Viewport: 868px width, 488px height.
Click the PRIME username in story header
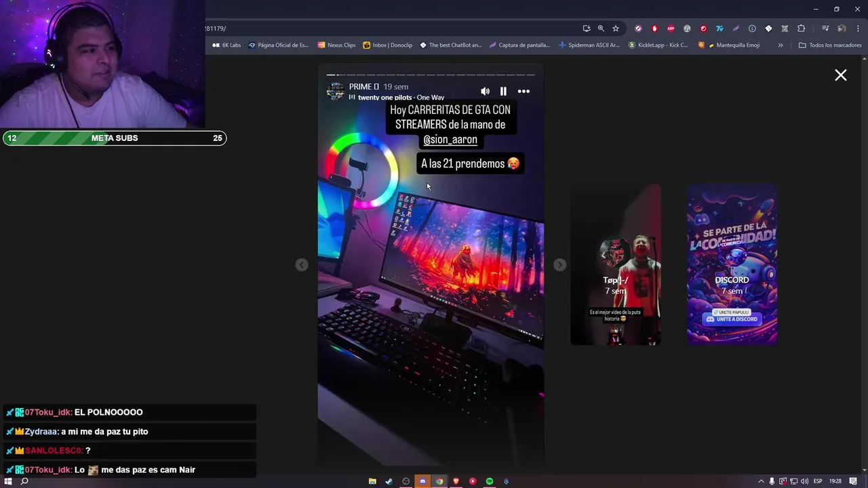[x=364, y=87]
